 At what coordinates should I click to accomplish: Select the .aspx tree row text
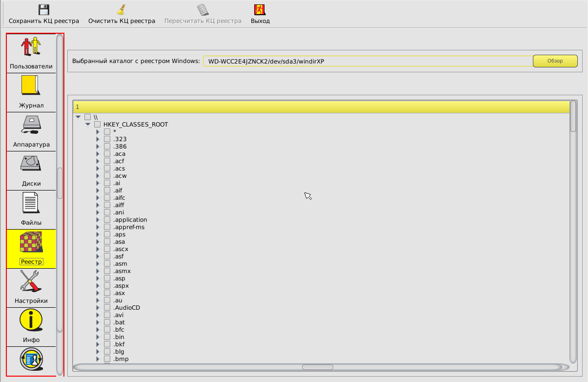[121, 286]
